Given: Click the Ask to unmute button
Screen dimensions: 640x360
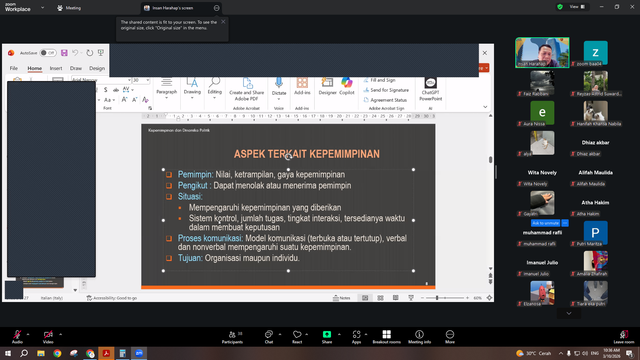Looking at the screenshot, I should 545,223.
